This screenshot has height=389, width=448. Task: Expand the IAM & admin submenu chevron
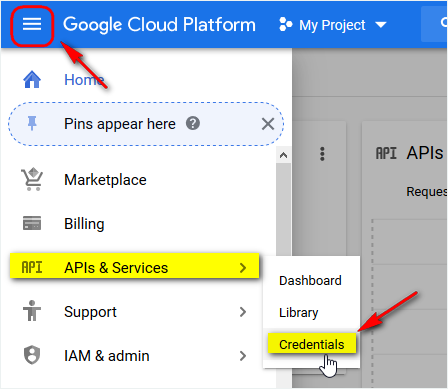coord(243,356)
